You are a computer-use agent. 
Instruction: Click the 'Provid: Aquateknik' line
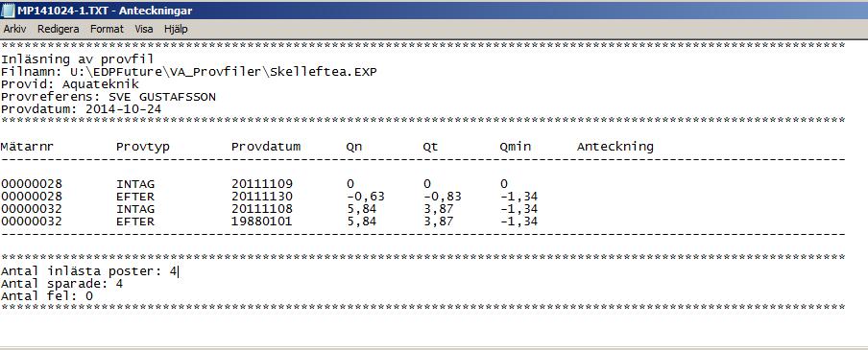coord(70,84)
